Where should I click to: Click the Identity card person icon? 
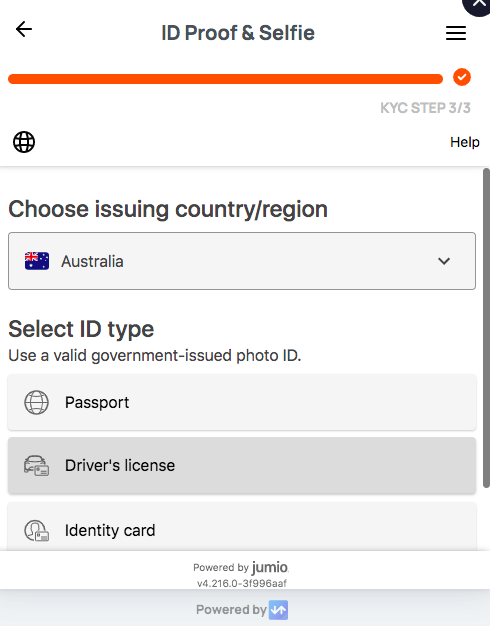[36, 531]
